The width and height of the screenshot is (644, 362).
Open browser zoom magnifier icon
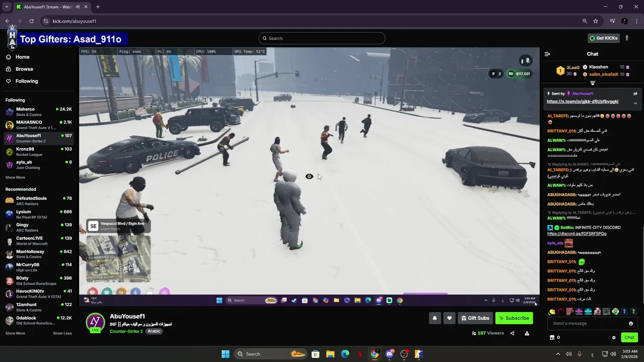(585, 21)
